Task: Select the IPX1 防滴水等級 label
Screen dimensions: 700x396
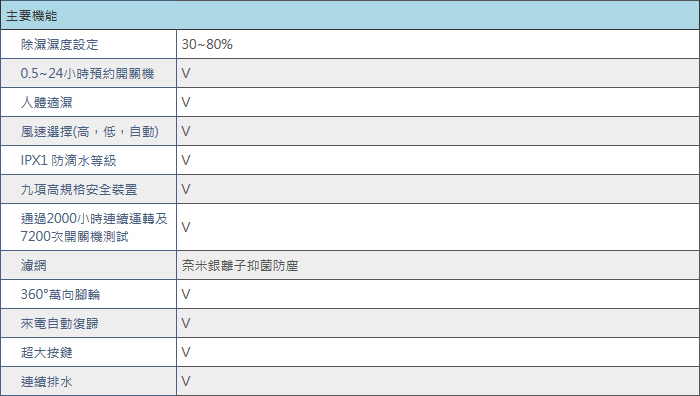Action: pyautogui.click(x=68, y=161)
